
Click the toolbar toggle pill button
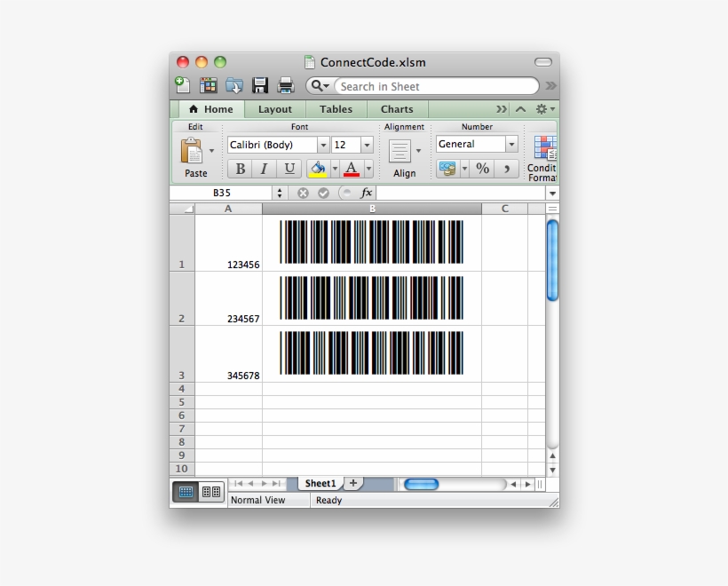click(x=543, y=62)
